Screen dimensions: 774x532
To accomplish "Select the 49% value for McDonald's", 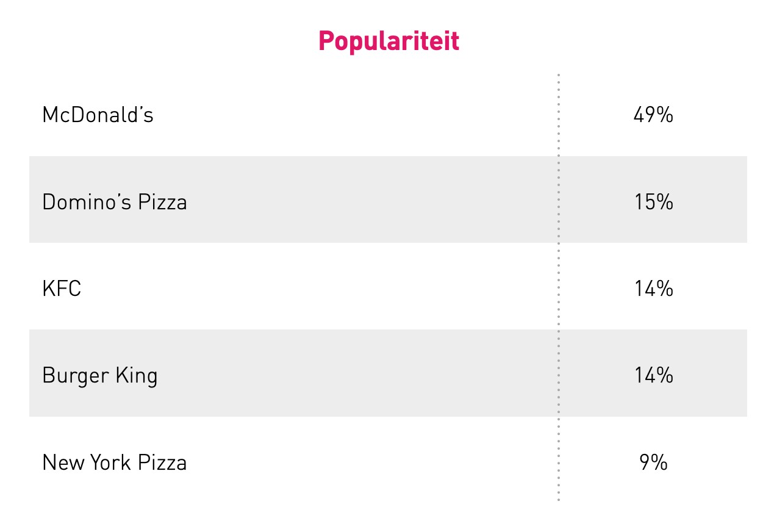I will point(653,115).
